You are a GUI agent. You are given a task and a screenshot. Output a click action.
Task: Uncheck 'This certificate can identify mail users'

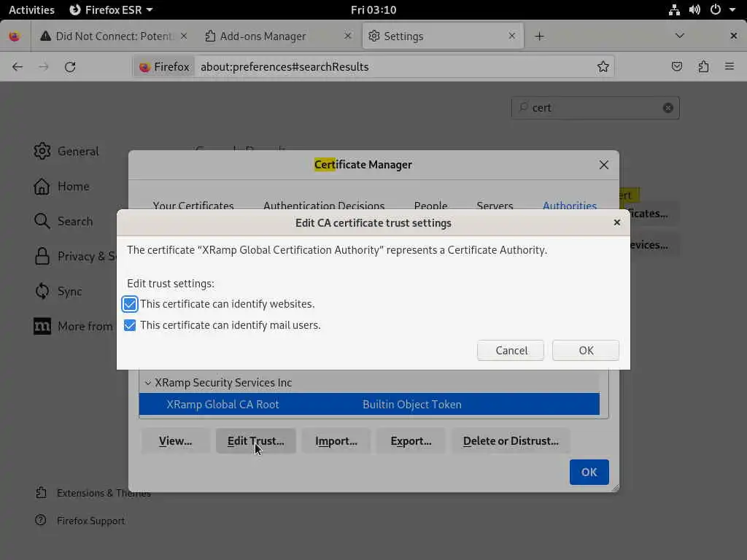click(130, 325)
